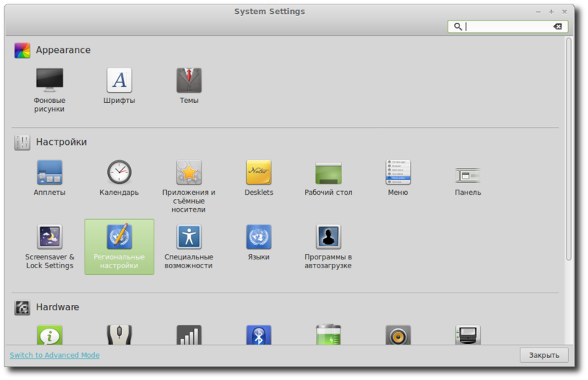588x380 pixels.
Task: Open the printer icon in Hardware
Action: coord(467,335)
